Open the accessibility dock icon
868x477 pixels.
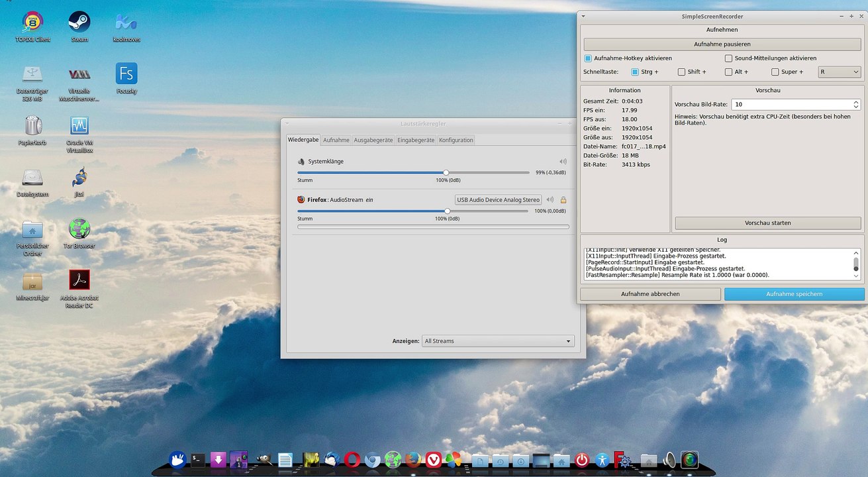click(x=602, y=460)
